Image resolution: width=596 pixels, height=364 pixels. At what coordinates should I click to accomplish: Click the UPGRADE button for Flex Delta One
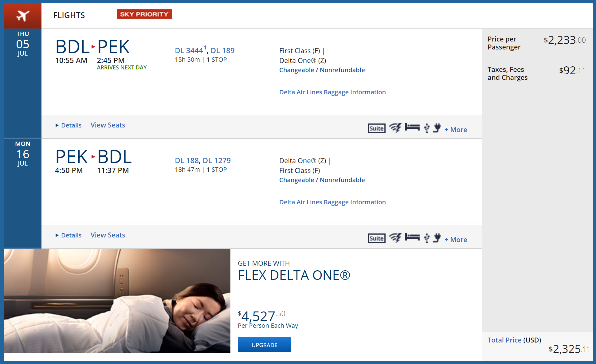tap(265, 345)
